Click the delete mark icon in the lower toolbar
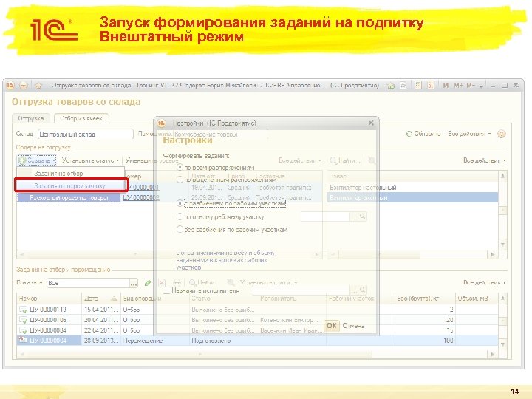The image size is (532, 399). click(x=162, y=282)
